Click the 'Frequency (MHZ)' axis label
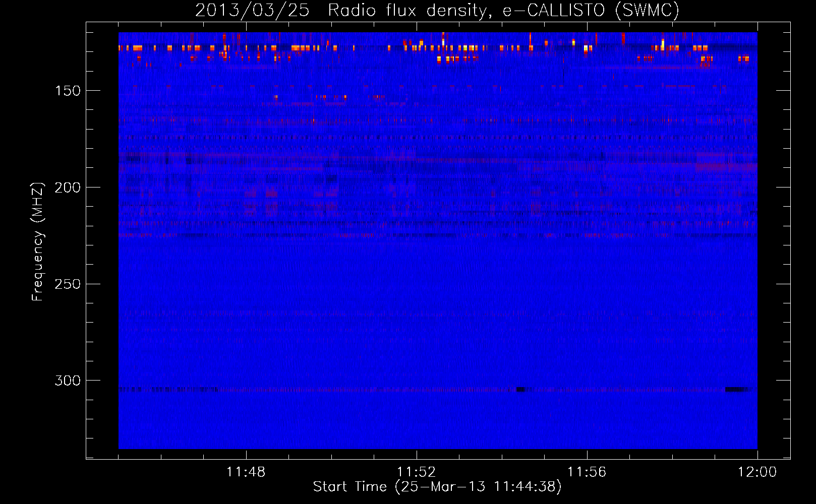 click(x=38, y=242)
